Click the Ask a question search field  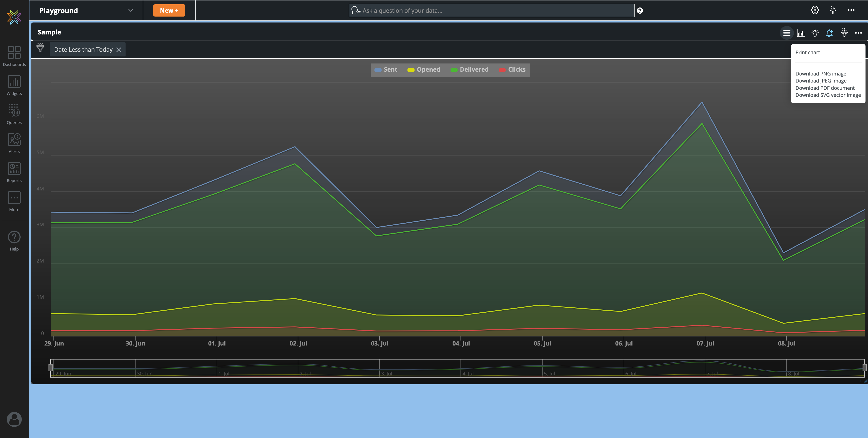point(491,10)
